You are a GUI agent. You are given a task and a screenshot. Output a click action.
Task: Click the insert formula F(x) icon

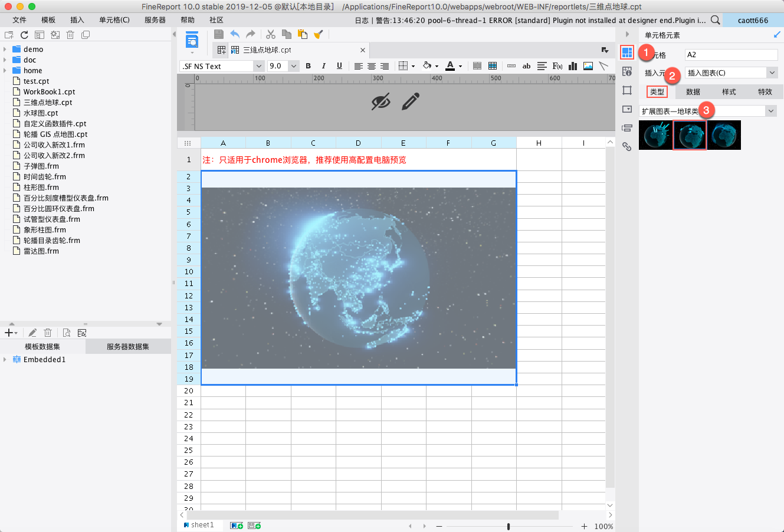557,66
